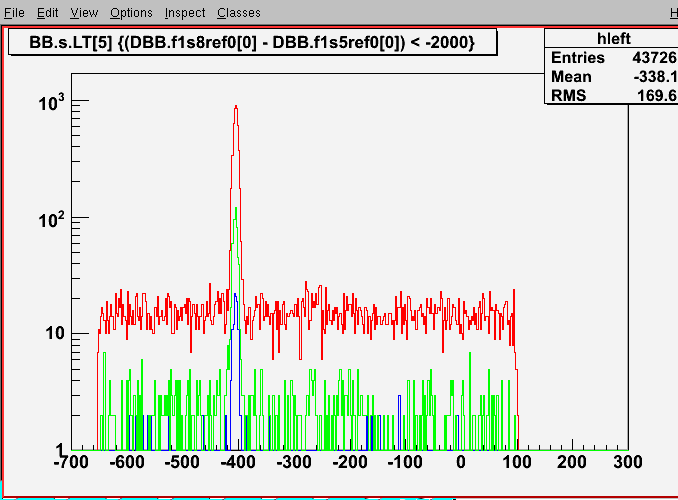Click the y-axis label 10
The height and width of the screenshot is (500, 678).
[x=54, y=333]
